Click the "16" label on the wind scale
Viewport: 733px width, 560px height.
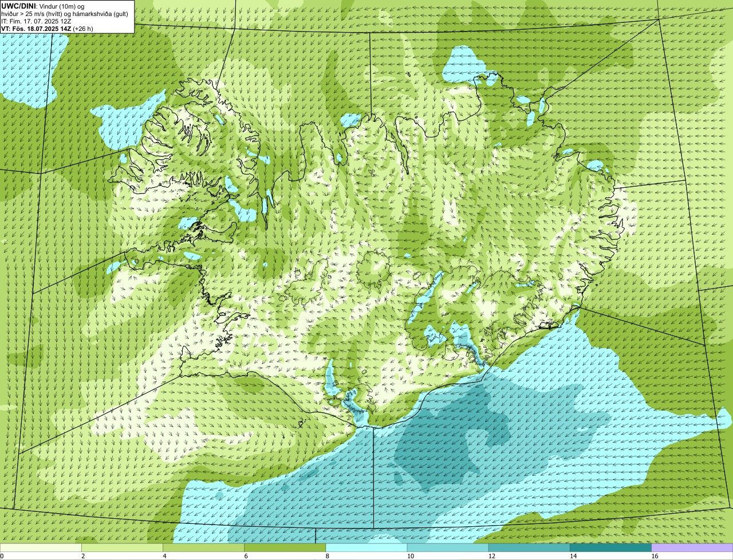[x=654, y=556]
